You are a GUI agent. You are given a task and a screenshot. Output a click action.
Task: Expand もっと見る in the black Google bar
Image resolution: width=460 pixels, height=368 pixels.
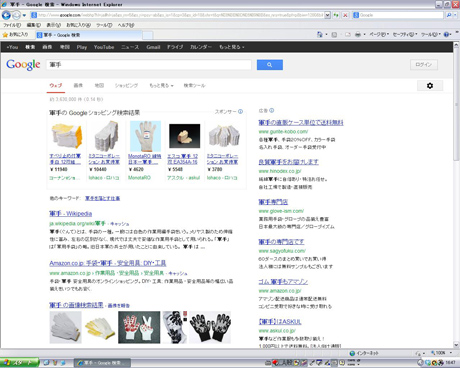231,47
